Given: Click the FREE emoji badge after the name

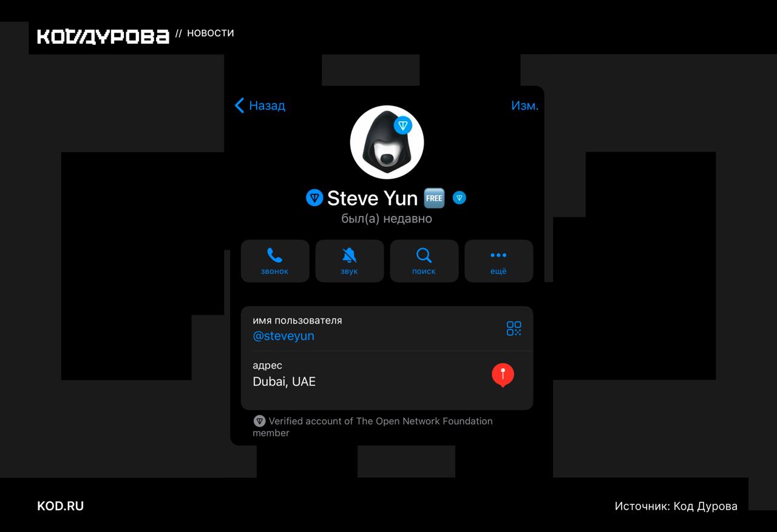Looking at the screenshot, I should (434, 198).
